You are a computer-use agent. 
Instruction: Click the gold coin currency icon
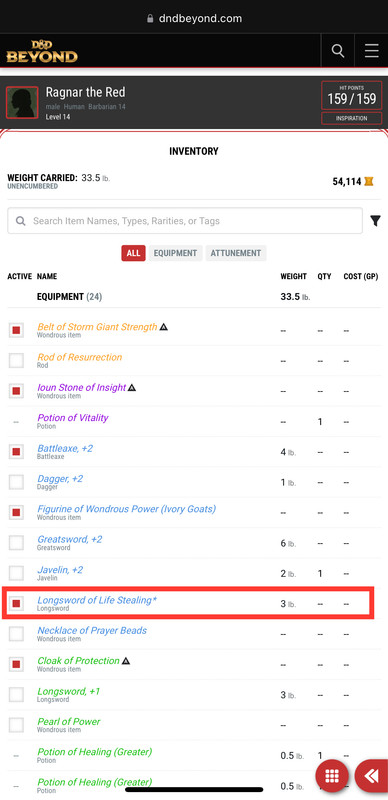(x=369, y=181)
